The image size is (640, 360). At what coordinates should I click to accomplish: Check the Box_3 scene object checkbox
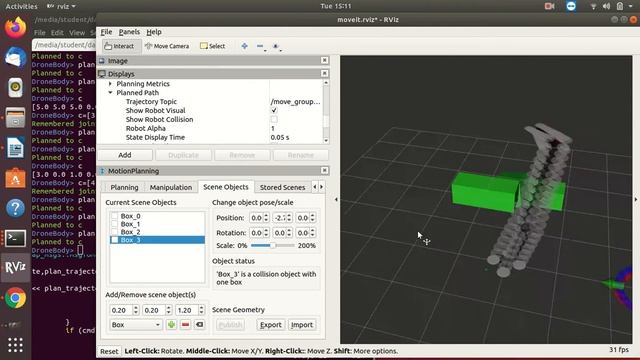tap(115, 240)
